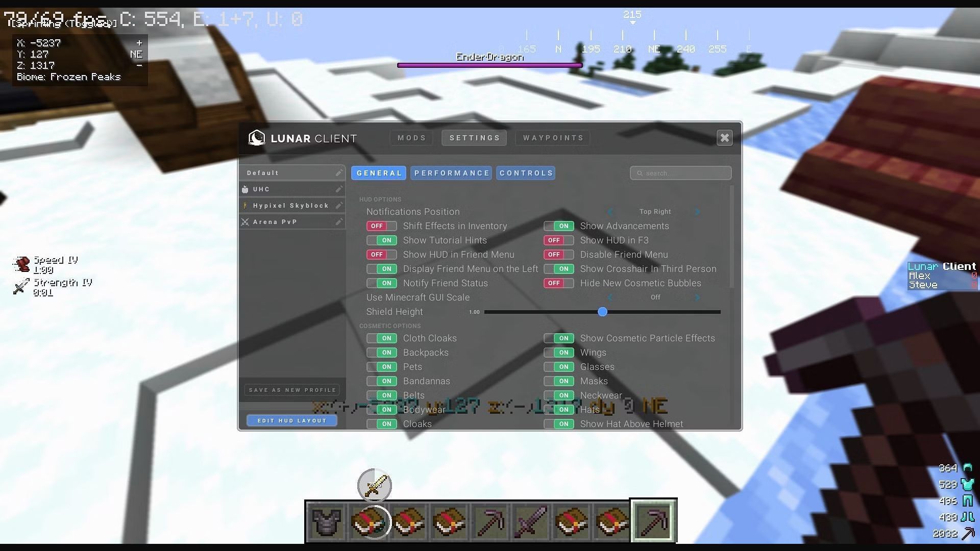
Task: Click the SAVE AS NEW PROFILE button
Action: pyautogui.click(x=292, y=390)
